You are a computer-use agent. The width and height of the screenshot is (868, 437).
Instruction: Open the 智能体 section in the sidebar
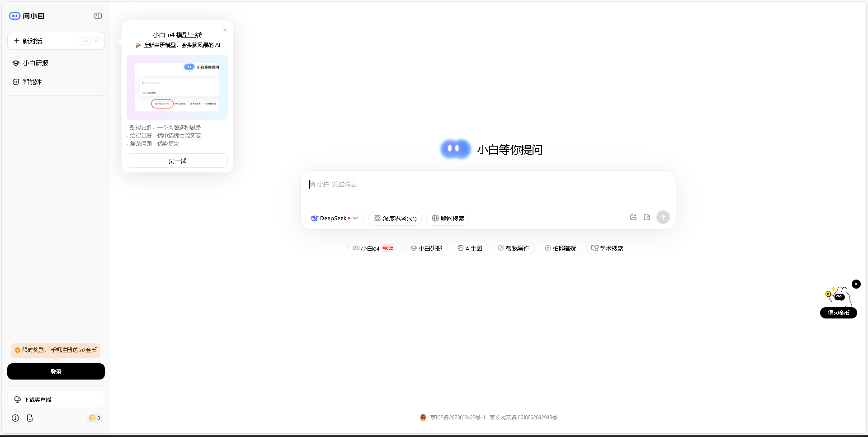coord(32,82)
